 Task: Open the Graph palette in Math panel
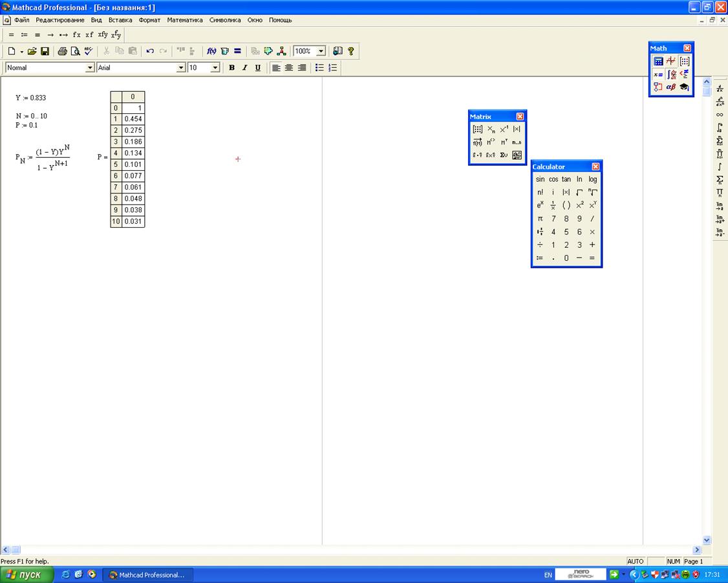tap(671, 61)
